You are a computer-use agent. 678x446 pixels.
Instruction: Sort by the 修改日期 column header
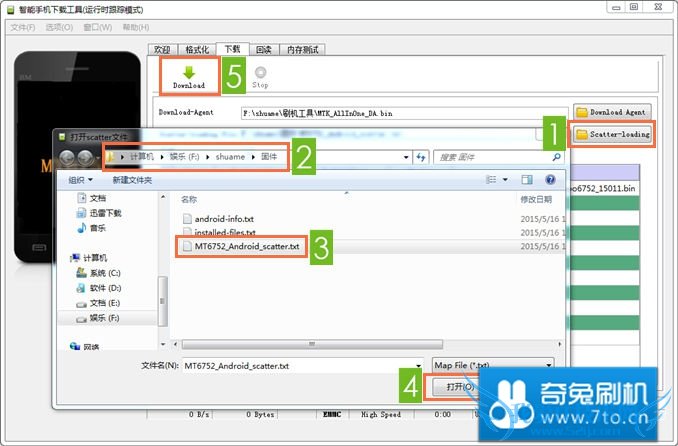[536, 199]
